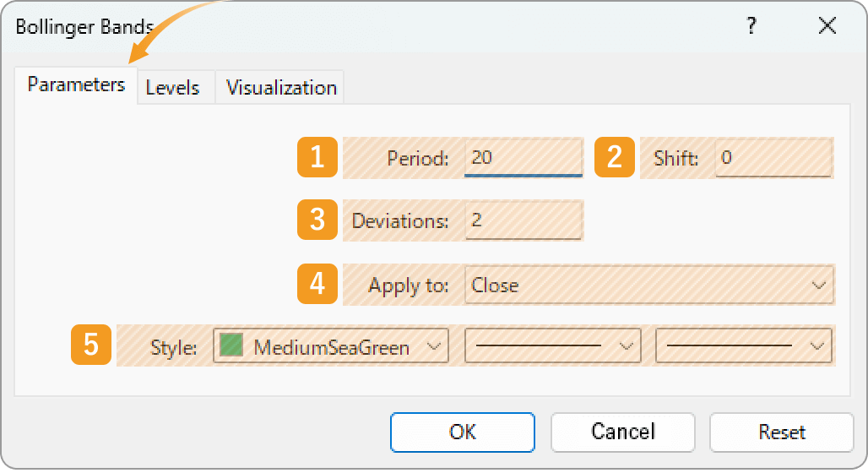Viewport: 868px width, 473px height.
Task: Switch to the Visualization tab
Action: coord(281,88)
